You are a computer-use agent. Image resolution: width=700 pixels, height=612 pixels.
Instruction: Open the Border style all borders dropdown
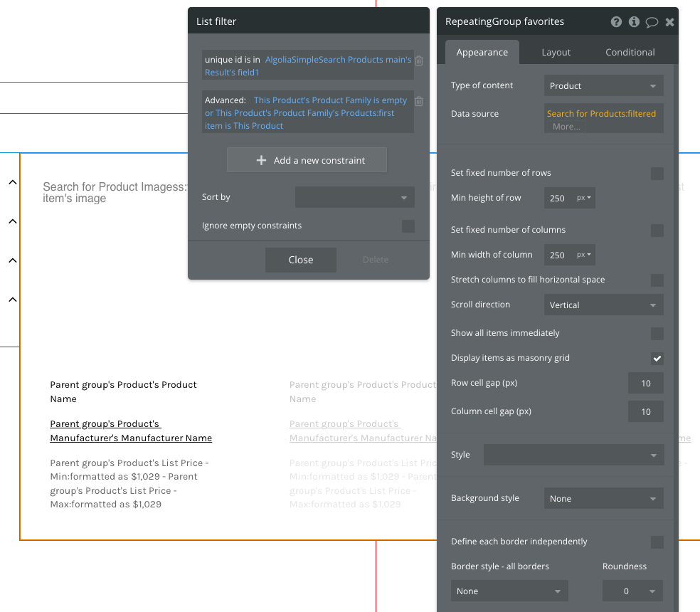pyautogui.click(x=509, y=591)
